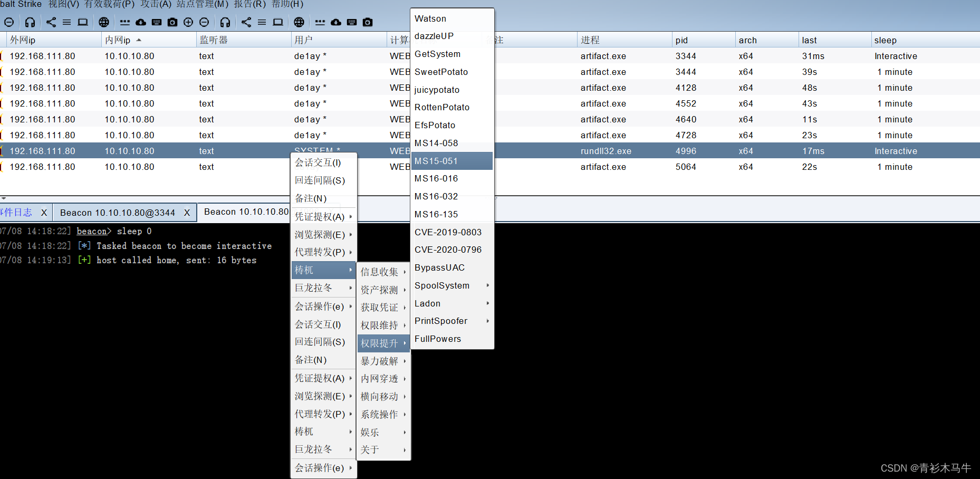
Task: Expand the 获取凭证 submenu
Action: click(383, 308)
